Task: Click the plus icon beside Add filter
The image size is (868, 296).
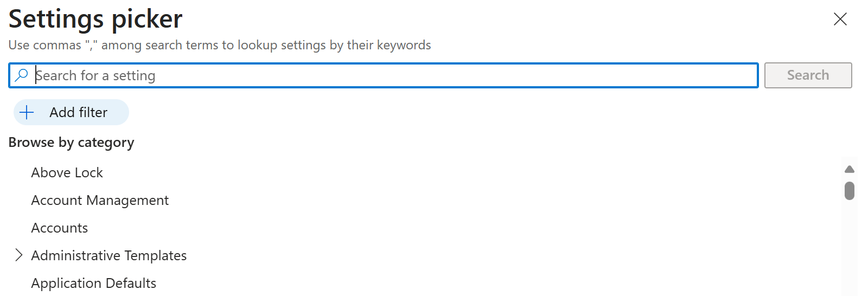Action: (x=27, y=112)
